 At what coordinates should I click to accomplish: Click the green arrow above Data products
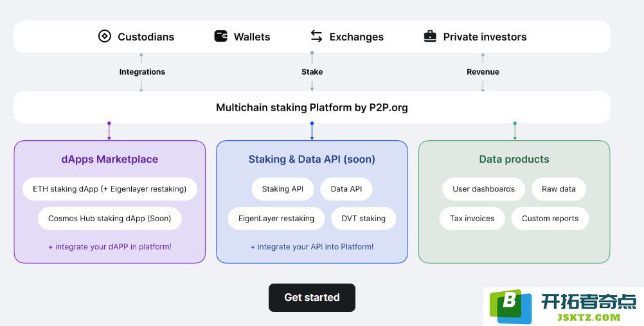pyautogui.click(x=515, y=131)
